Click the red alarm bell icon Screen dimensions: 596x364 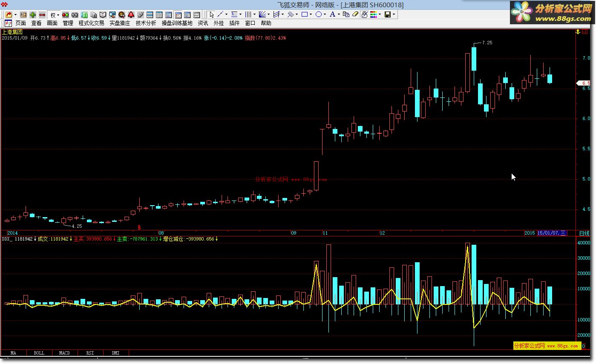131,14
